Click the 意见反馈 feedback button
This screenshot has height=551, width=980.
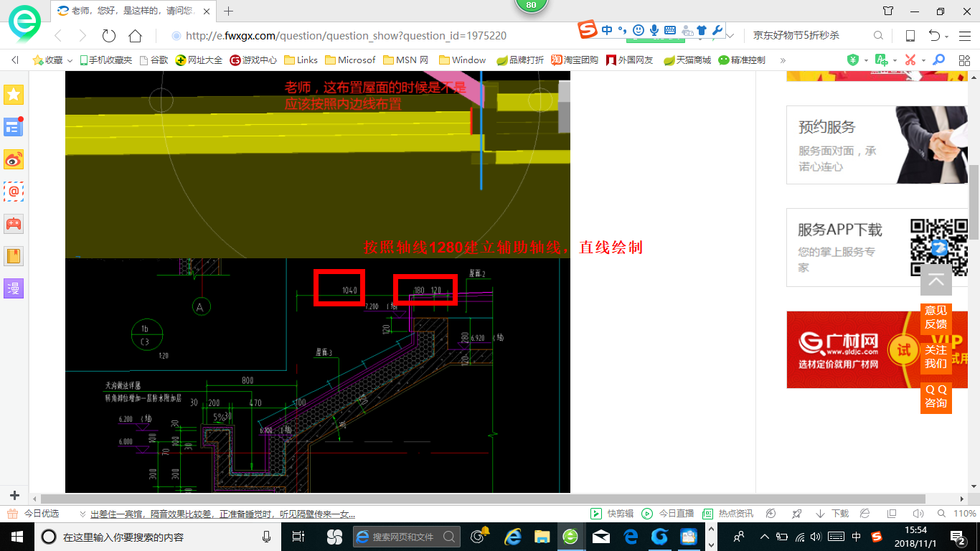[x=936, y=317]
